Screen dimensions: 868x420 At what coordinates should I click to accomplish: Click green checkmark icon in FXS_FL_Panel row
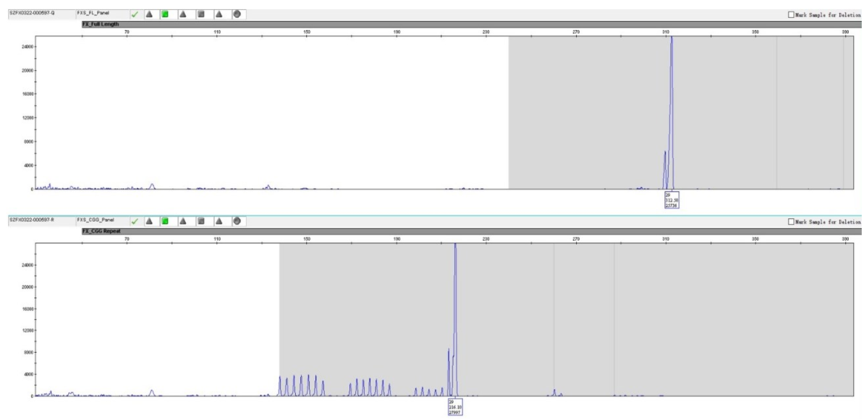136,14
